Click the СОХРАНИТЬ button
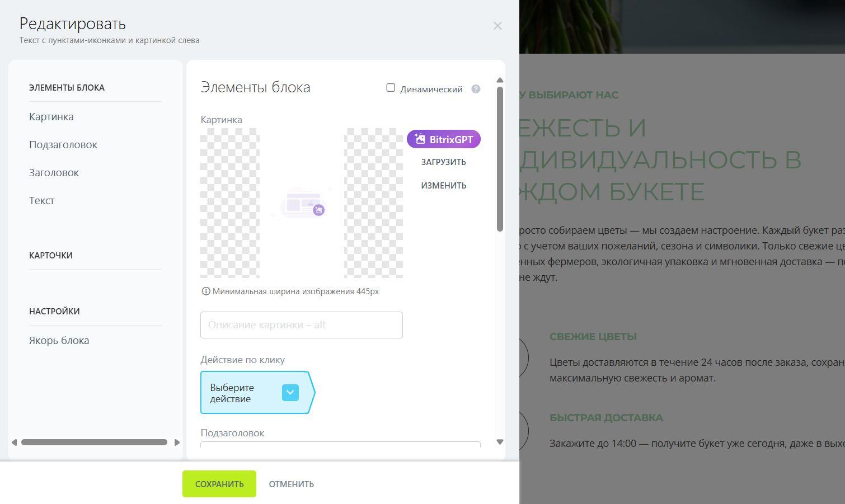 (219, 483)
